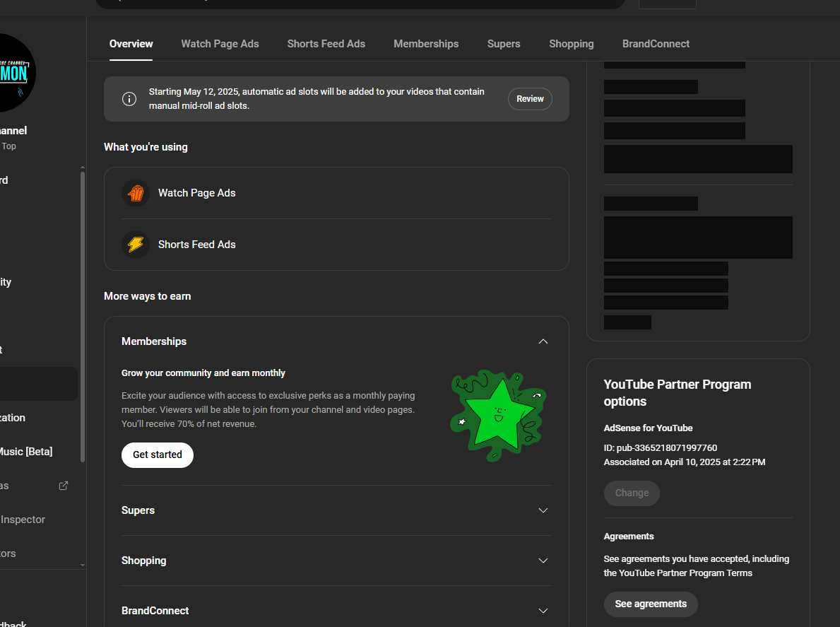The image size is (840, 627).
Task: Select the BrandConnect tab
Action: (656, 44)
